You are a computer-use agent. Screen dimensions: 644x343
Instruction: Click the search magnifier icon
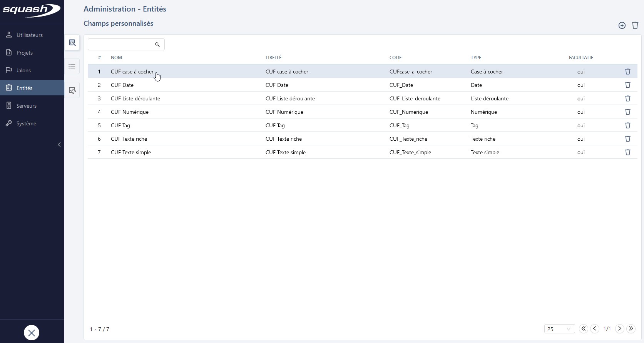157,45
